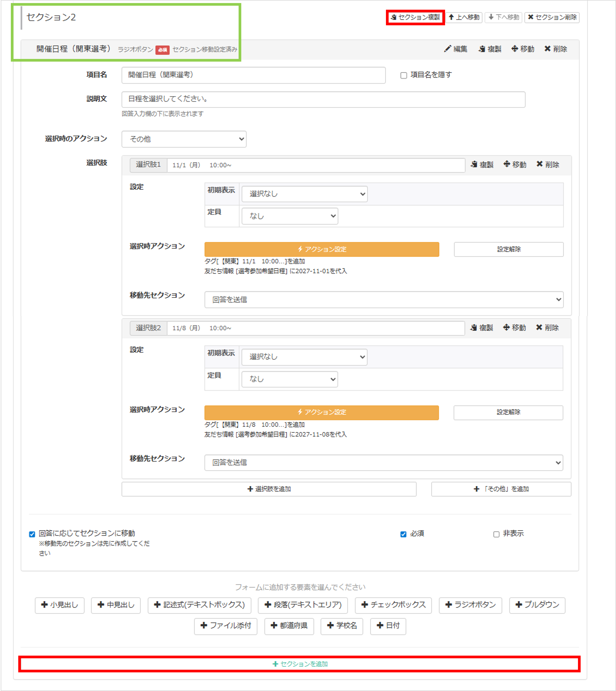The width and height of the screenshot is (616, 691).
Task: Click the 説明文 text input field
Action: point(323,99)
